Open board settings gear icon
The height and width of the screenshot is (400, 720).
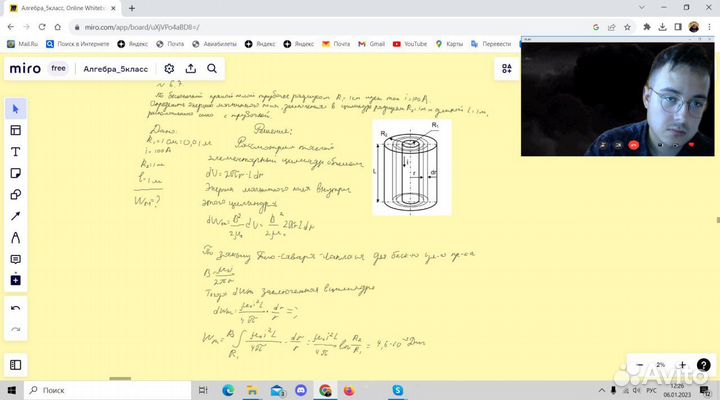[169, 69]
